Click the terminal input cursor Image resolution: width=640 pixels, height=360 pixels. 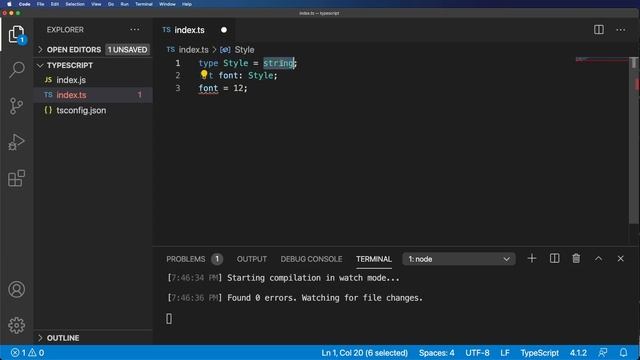[169, 318]
